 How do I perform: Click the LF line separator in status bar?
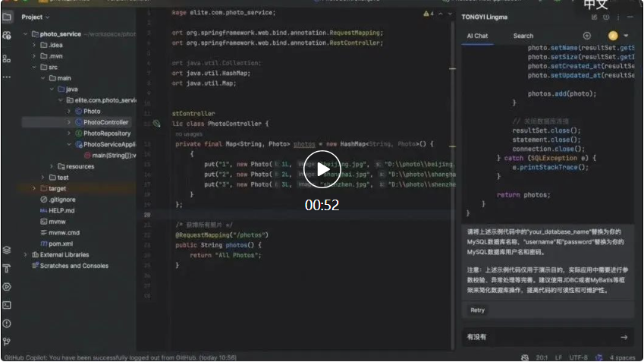coord(558,358)
